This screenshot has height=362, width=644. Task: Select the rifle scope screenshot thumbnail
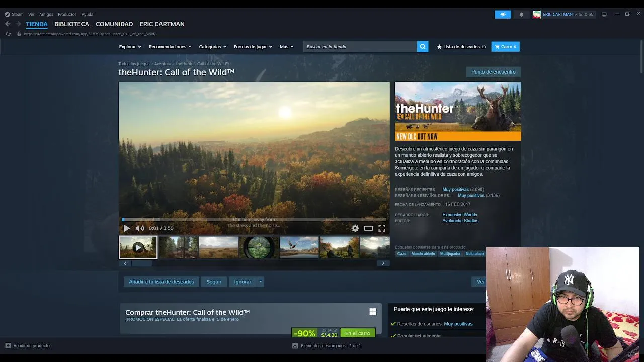point(259,247)
